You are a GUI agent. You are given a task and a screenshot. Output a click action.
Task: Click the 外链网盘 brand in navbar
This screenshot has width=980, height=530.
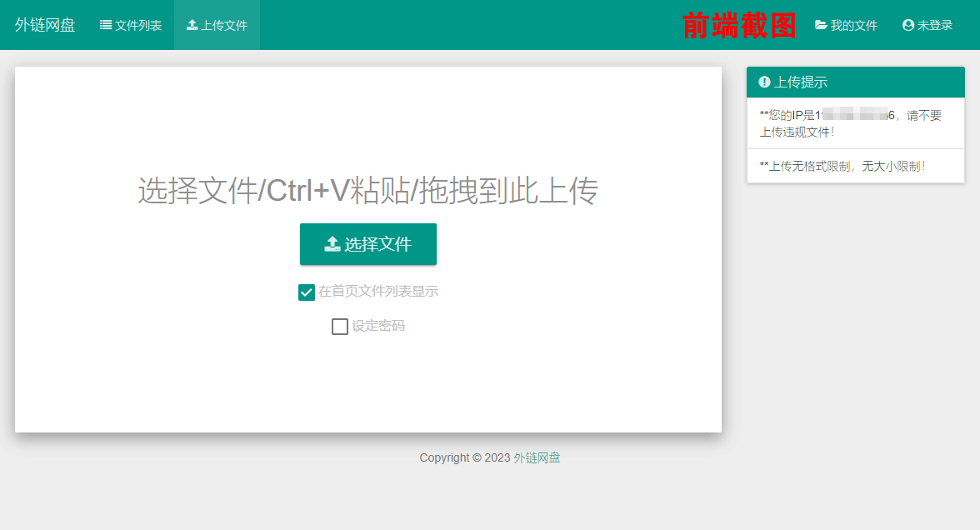43,25
